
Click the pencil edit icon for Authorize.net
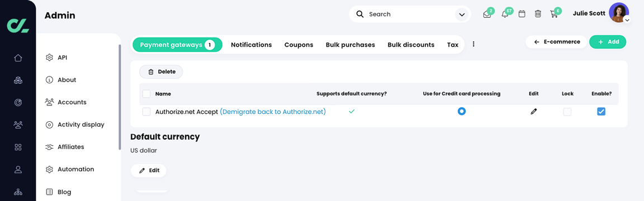tap(533, 111)
